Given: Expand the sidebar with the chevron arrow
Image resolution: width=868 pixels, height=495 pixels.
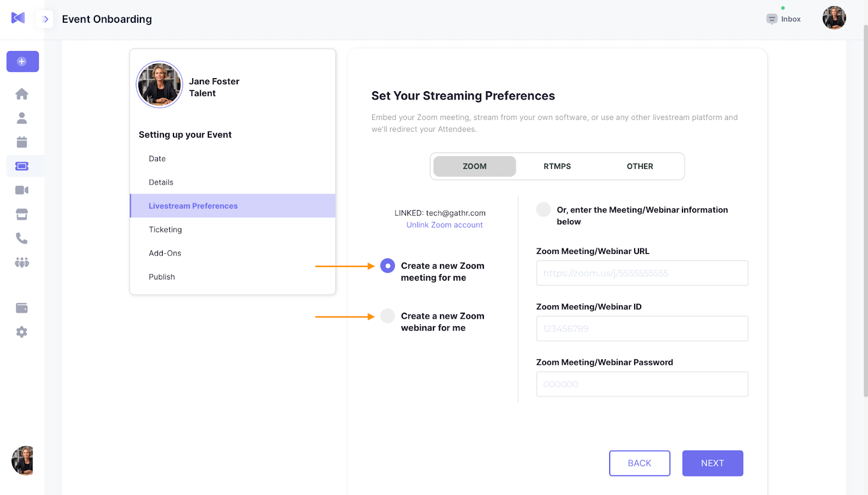Looking at the screenshot, I should 45,19.
